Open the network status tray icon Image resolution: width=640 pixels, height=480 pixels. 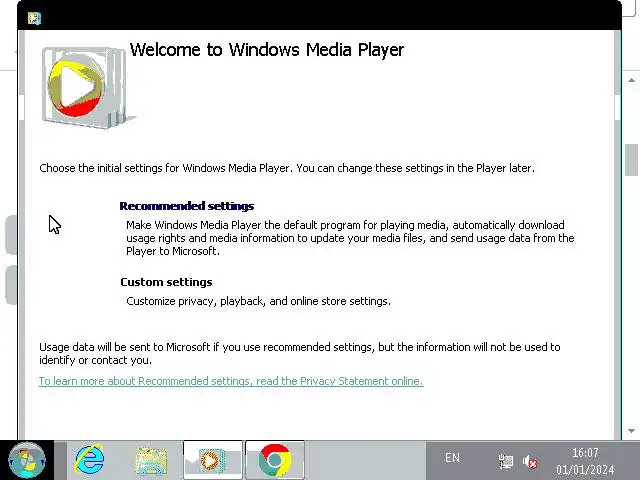click(x=506, y=461)
